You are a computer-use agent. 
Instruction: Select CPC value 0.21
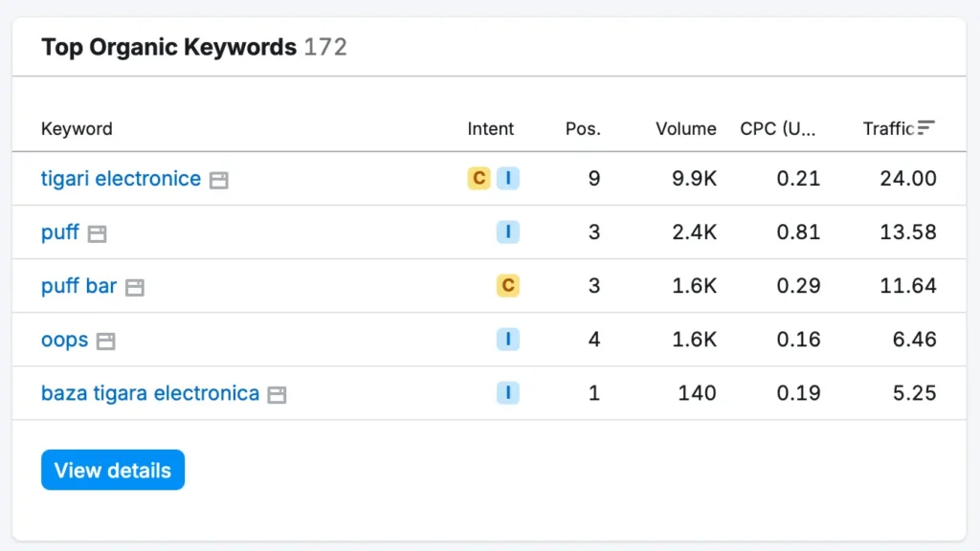(798, 179)
